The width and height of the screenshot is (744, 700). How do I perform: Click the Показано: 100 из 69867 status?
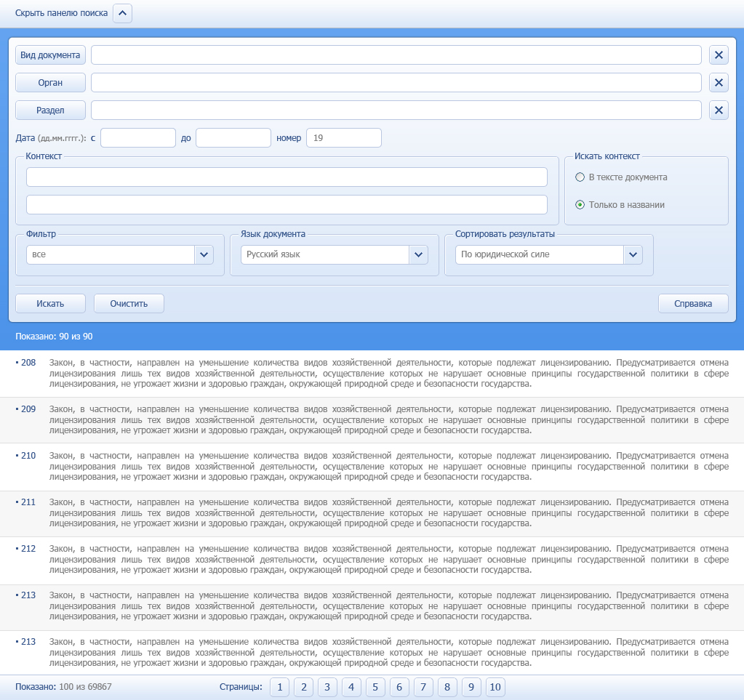coord(63,687)
